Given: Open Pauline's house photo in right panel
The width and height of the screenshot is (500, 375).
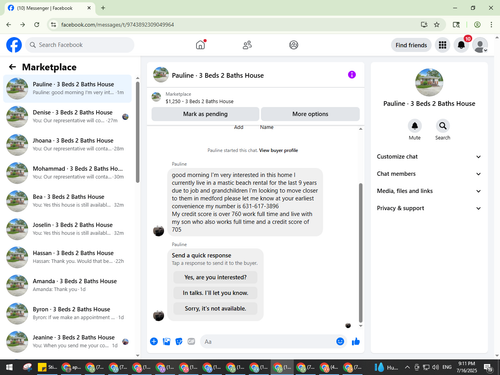Looking at the screenshot, I should tap(429, 82).
